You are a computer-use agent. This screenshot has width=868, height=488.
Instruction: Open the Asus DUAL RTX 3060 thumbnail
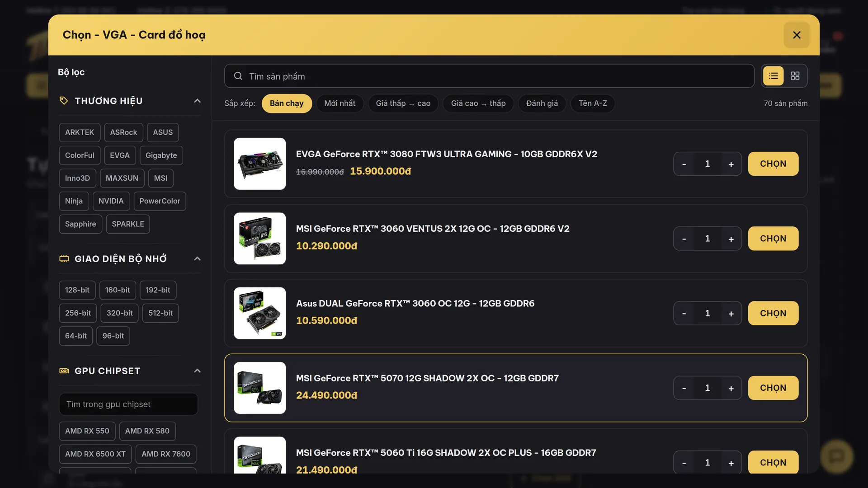coord(260,314)
